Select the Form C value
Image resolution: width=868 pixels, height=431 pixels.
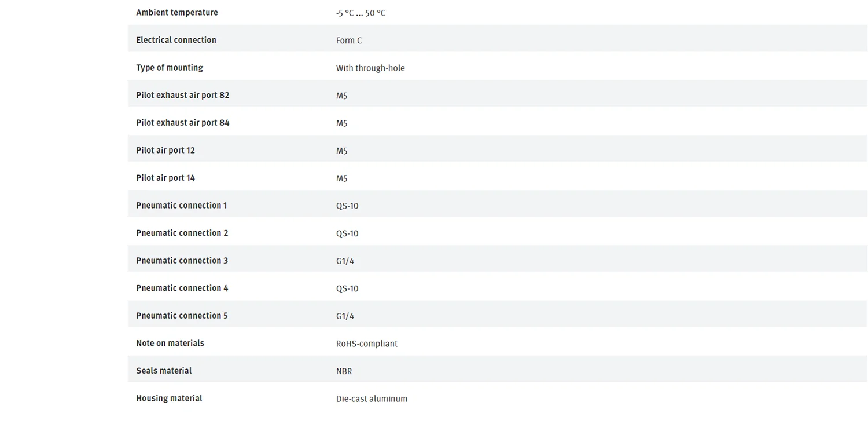pyautogui.click(x=349, y=41)
